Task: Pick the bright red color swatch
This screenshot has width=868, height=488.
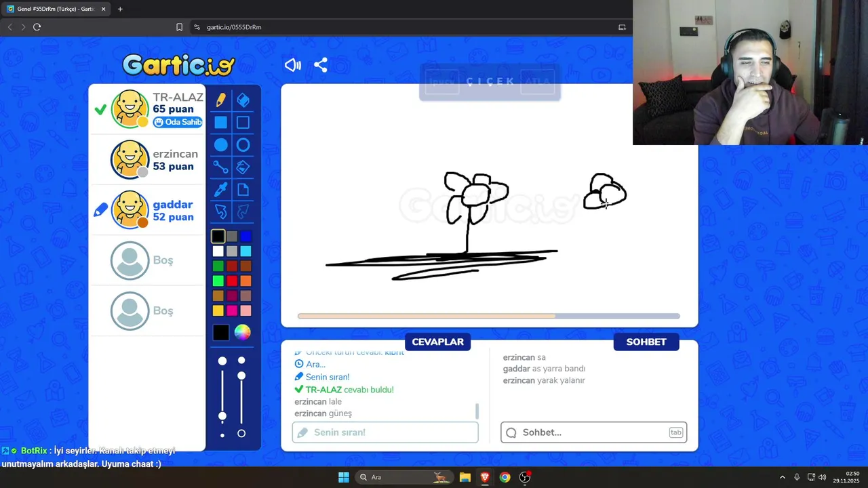Action: click(x=232, y=281)
